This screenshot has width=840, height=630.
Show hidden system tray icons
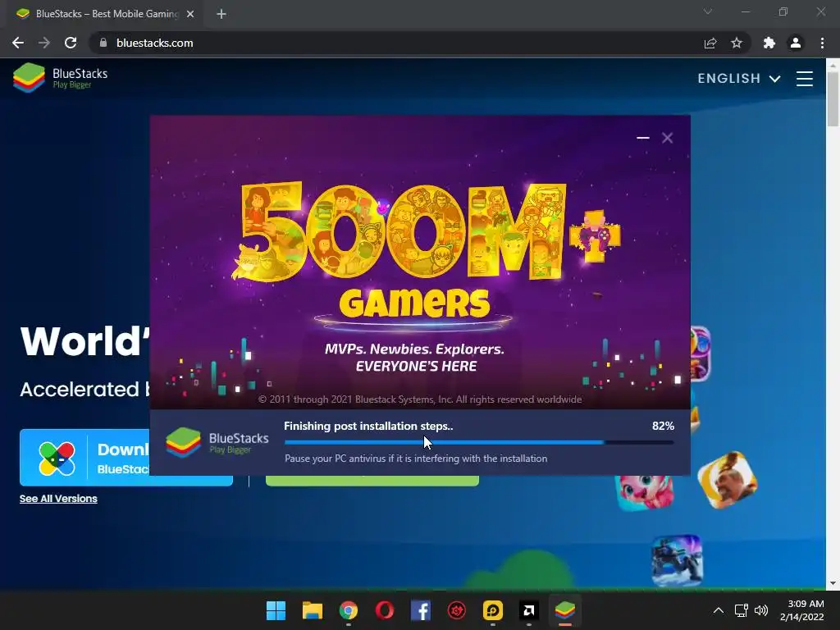pyautogui.click(x=719, y=610)
